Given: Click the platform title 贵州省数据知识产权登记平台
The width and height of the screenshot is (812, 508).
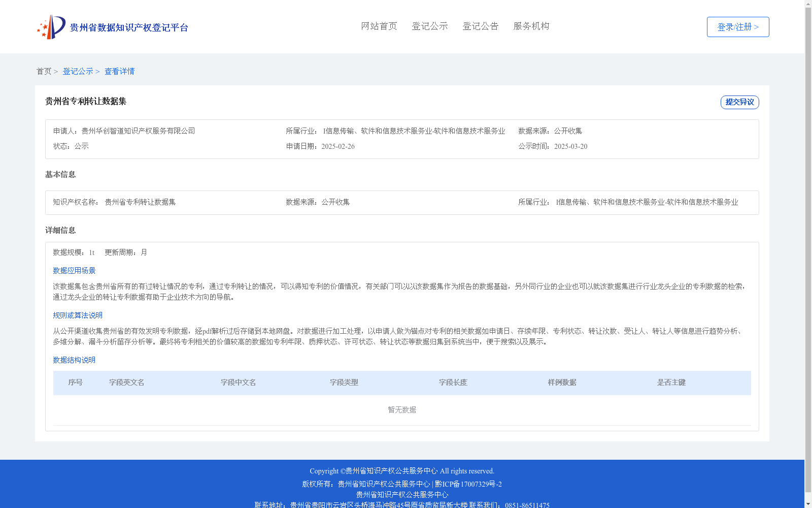Looking at the screenshot, I should click(129, 27).
